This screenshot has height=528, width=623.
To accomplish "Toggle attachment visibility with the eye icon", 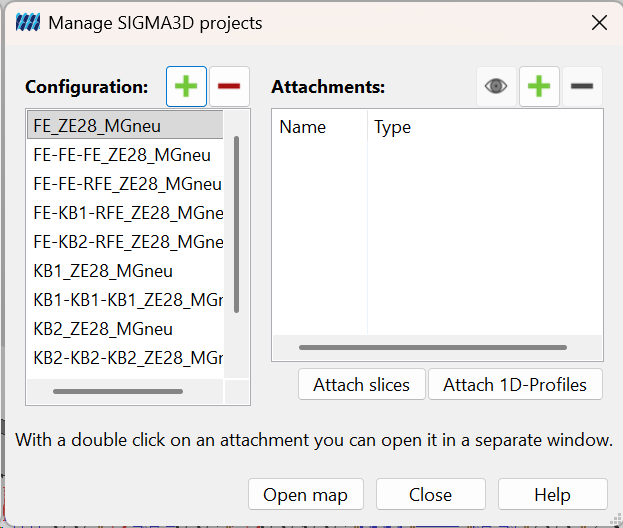I will coord(496,86).
